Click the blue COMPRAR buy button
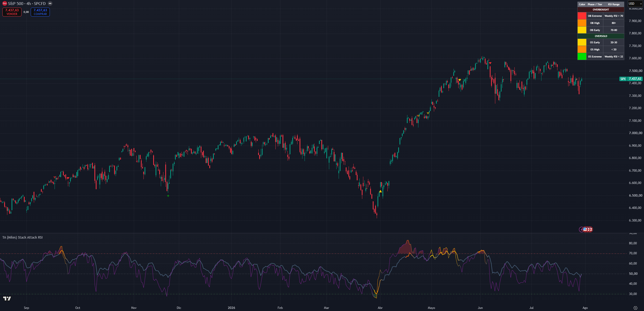 [x=40, y=12]
